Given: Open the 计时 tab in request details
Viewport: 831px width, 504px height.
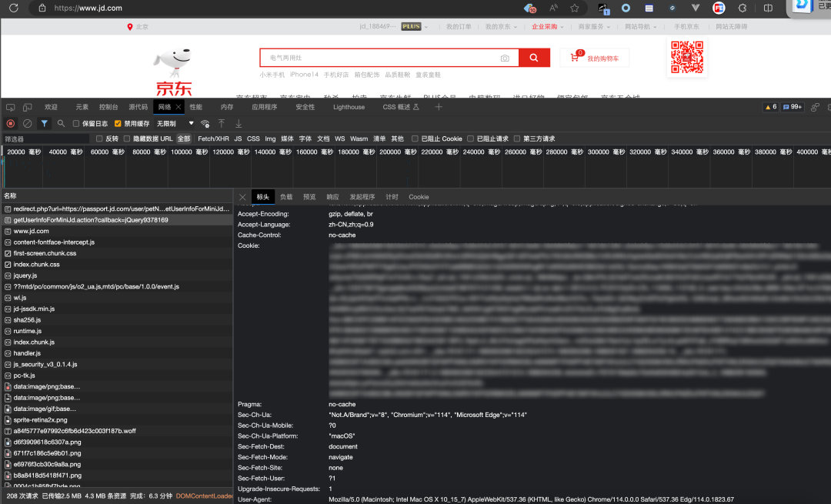Looking at the screenshot, I should pos(392,197).
